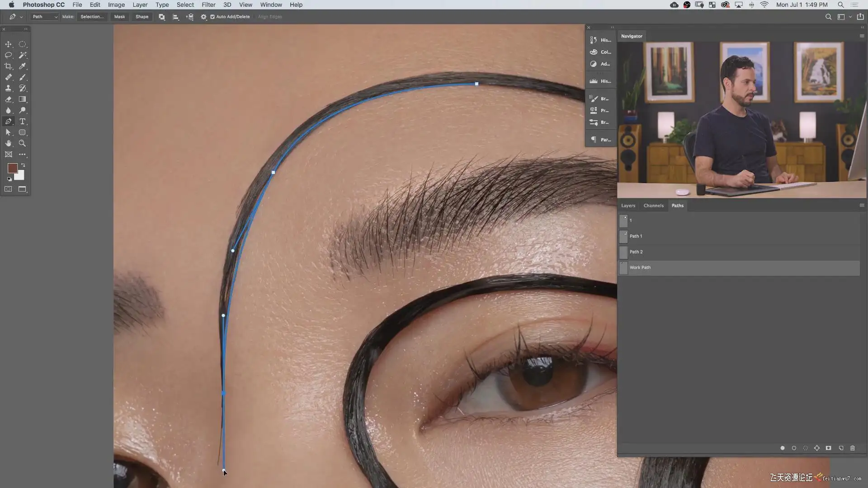Switch to the Channels tab
The height and width of the screenshot is (488, 868).
[653, 206]
